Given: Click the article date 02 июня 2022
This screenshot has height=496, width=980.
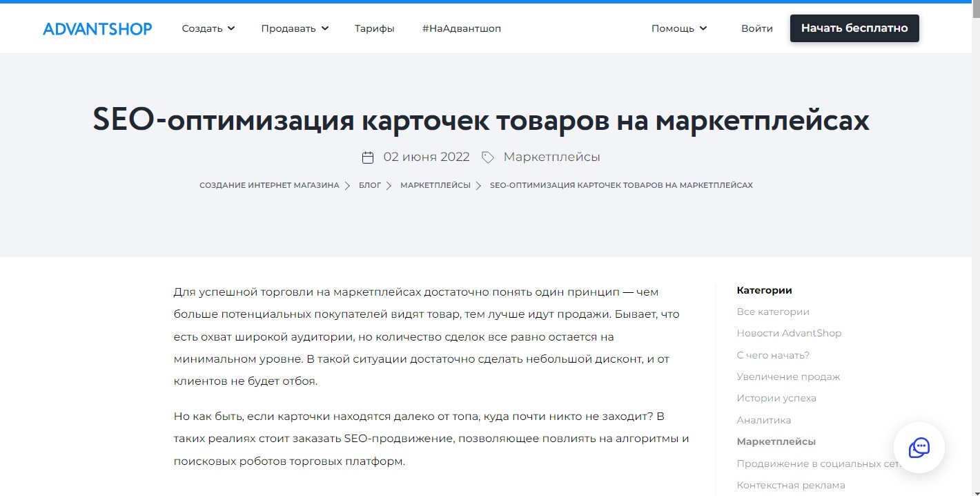Looking at the screenshot, I should (427, 157).
